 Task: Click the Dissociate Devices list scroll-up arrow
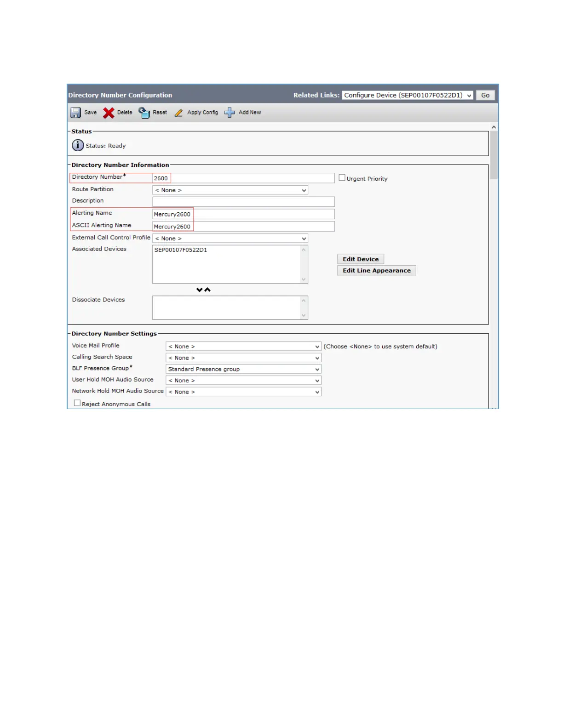pyautogui.click(x=304, y=301)
